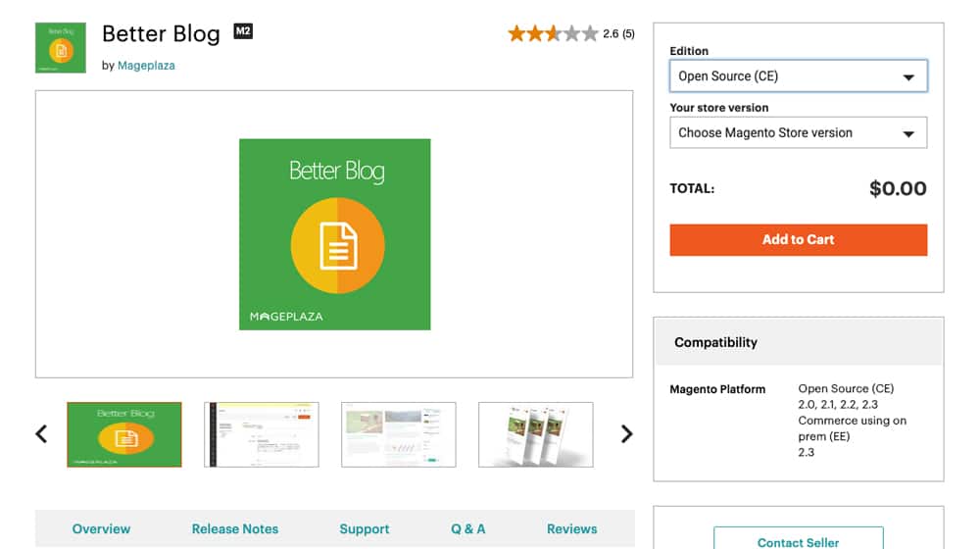Select the three tilted pages thumbnail

[x=536, y=434]
